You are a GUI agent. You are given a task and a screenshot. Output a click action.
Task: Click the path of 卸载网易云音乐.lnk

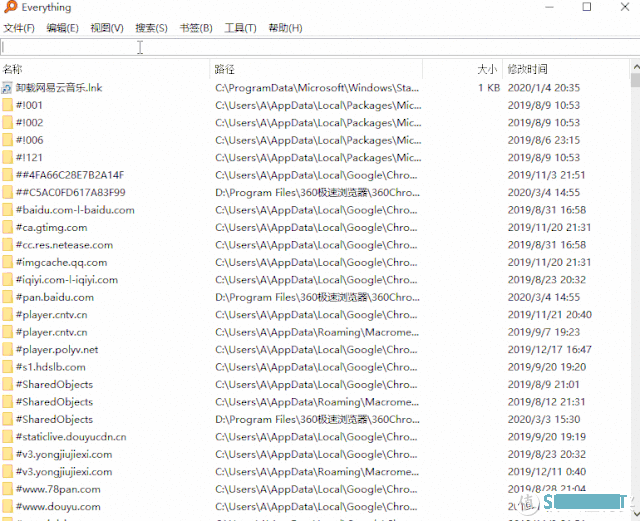(x=317, y=88)
